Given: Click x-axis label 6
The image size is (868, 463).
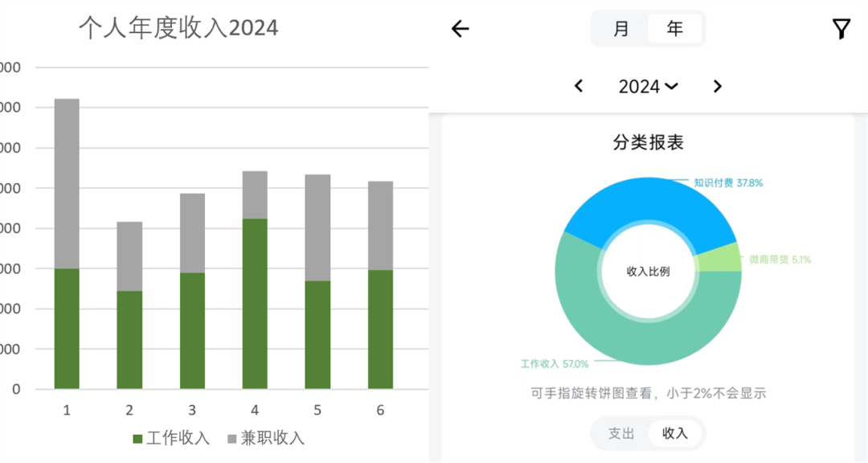Looking at the screenshot, I should [x=380, y=411].
